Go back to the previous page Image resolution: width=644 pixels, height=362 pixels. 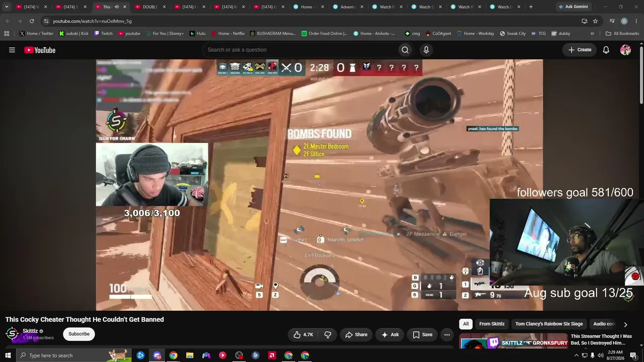8,21
